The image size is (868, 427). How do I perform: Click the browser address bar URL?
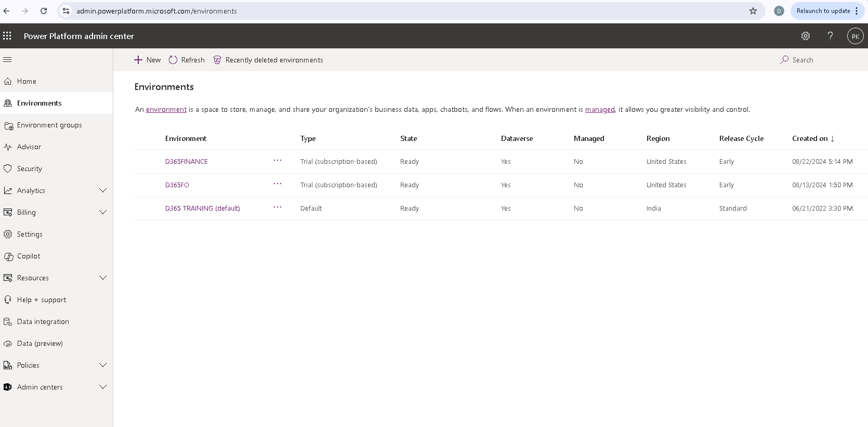[156, 11]
